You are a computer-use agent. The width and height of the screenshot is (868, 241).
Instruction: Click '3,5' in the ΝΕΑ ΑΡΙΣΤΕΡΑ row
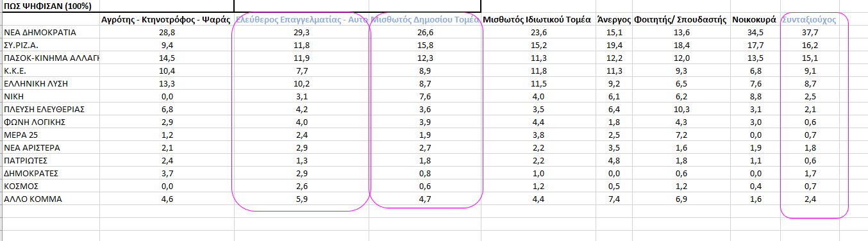pos(614,148)
